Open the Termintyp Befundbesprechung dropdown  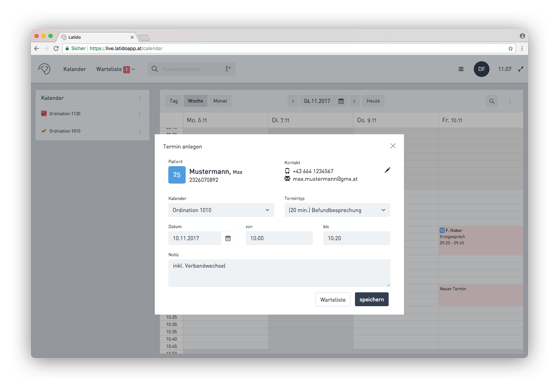[337, 210]
